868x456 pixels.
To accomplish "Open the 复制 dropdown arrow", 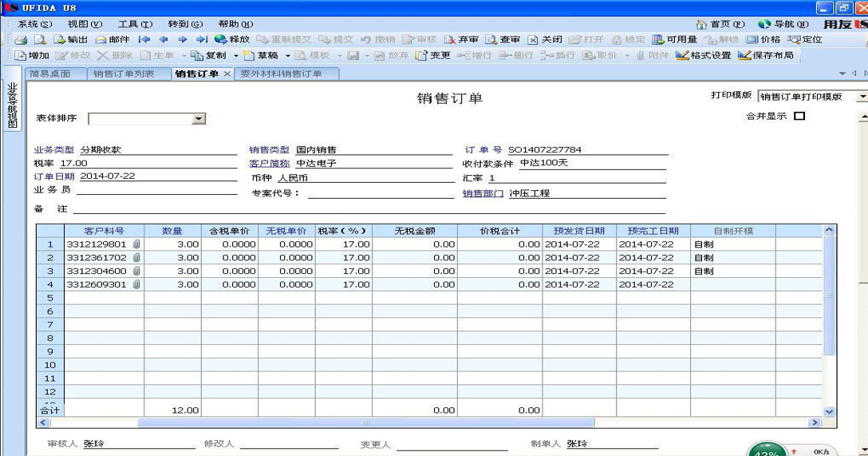I will tap(235, 56).
